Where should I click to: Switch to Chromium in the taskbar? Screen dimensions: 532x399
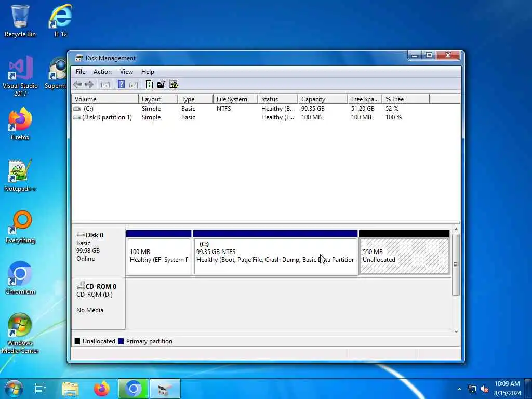(133, 389)
